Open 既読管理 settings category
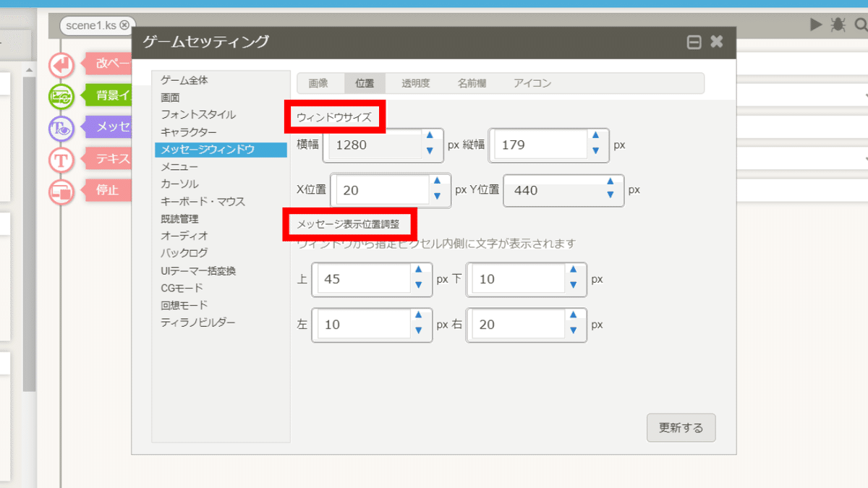This screenshot has height=488, width=868. click(179, 219)
